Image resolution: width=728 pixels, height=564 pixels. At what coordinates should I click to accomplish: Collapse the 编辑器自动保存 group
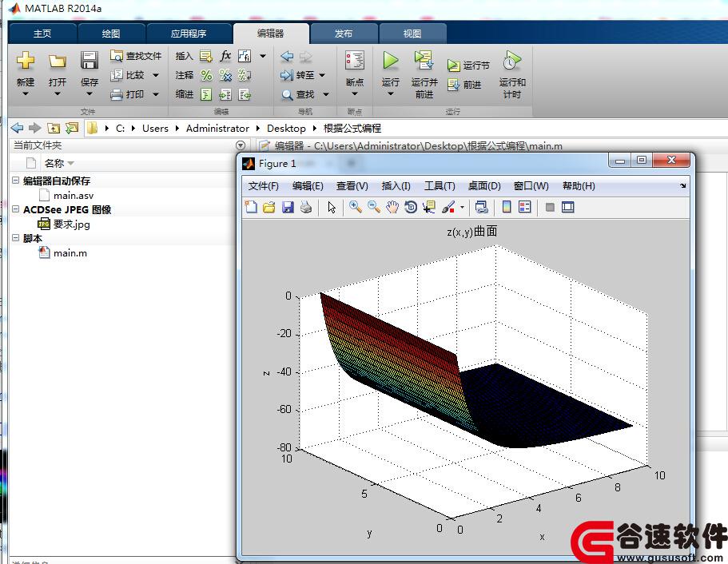click(15, 180)
